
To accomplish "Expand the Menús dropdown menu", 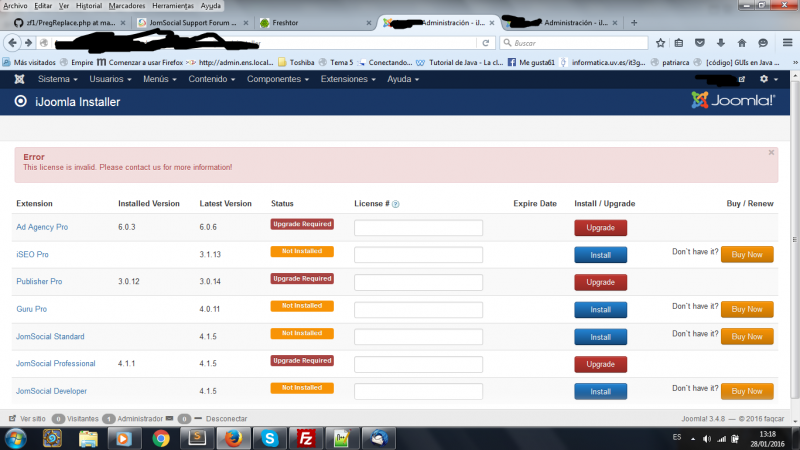I will click(160, 79).
